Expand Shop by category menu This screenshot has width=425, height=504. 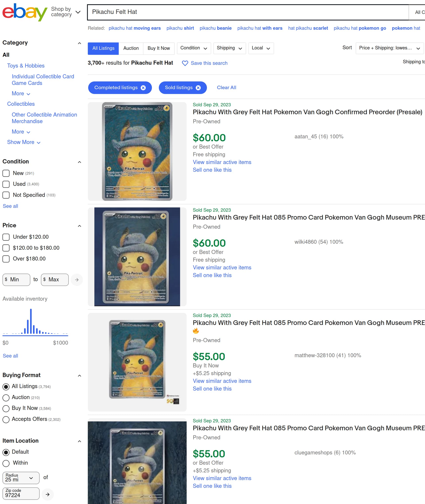(66, 12)
